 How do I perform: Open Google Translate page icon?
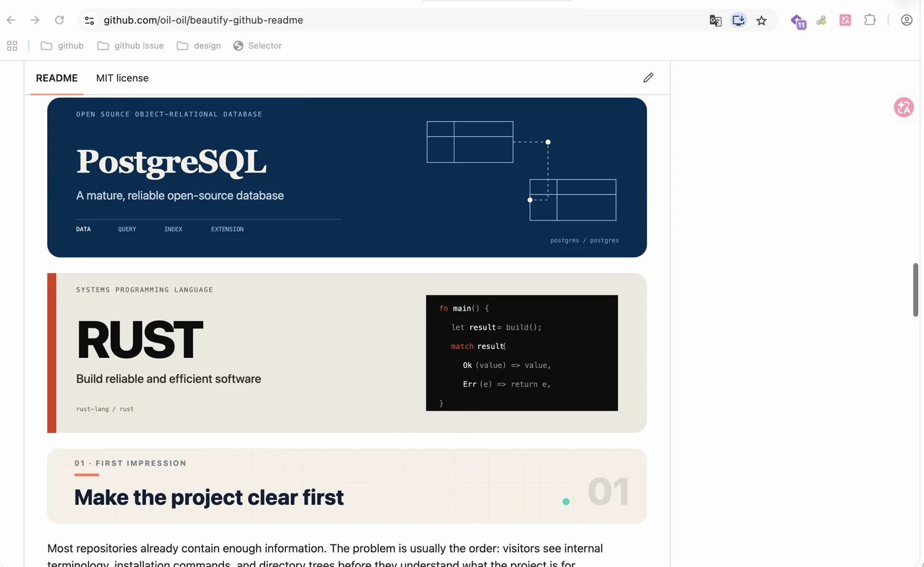tap(716, 21)
